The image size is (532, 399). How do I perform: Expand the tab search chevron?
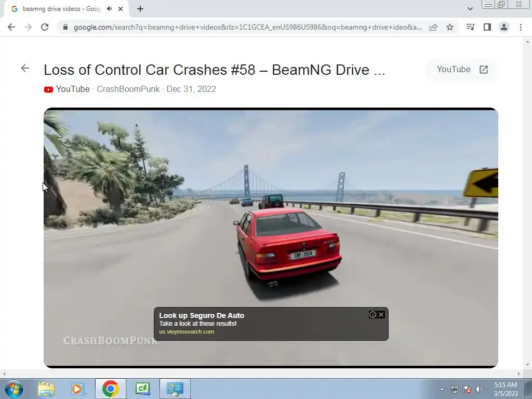(x=470, y=9)
